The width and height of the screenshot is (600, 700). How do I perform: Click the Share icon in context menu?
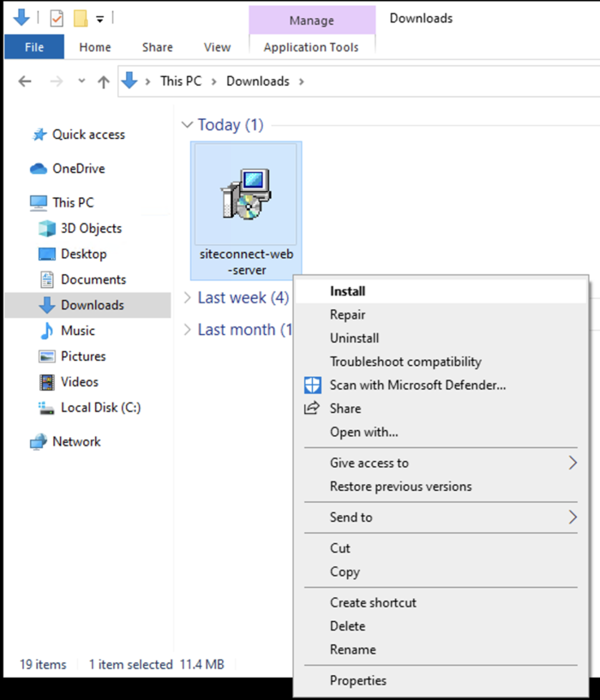[313, 409]
